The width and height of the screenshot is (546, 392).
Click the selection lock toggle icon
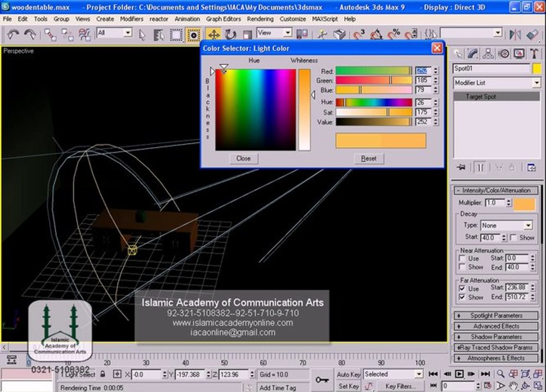(x=102, y=374)
